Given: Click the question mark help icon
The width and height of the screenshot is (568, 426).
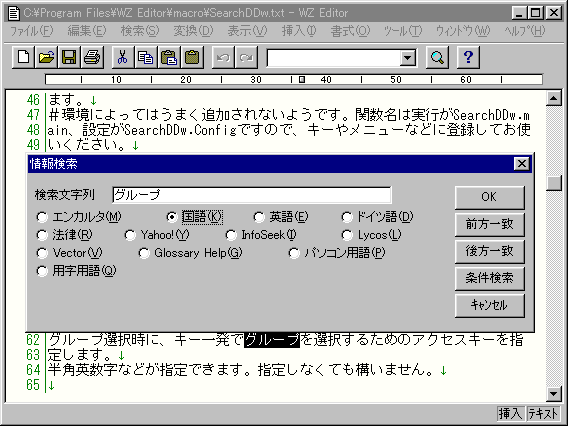Looking at the screenshot, I should point(468,57).
